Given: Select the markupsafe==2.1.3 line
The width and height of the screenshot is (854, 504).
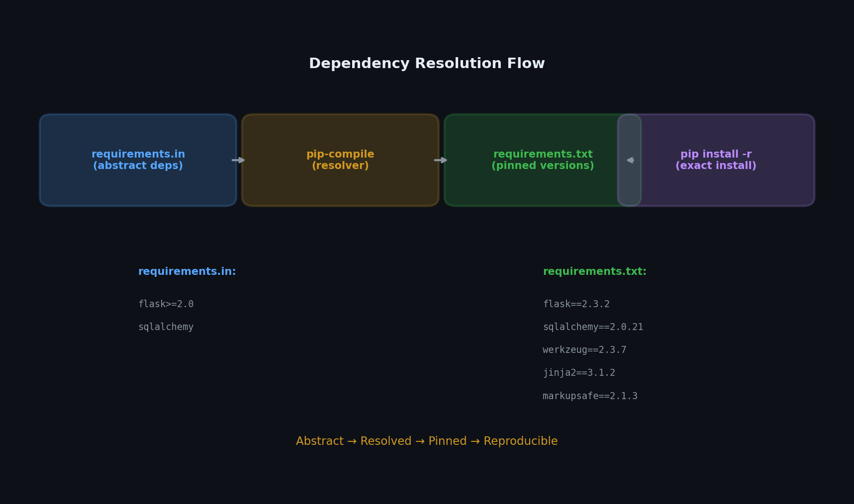Looking at the screenshot, I should click(x=590, y=396).
